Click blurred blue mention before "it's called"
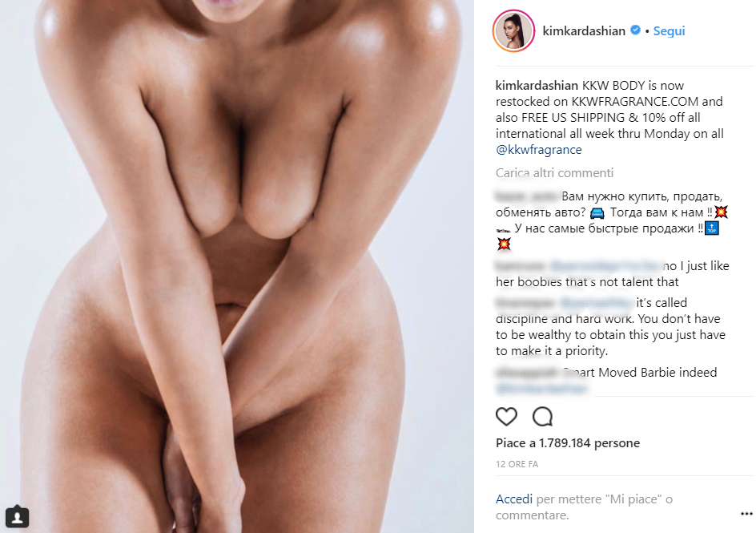The width and height of the screenshot is (756, 533). [597, 303]
